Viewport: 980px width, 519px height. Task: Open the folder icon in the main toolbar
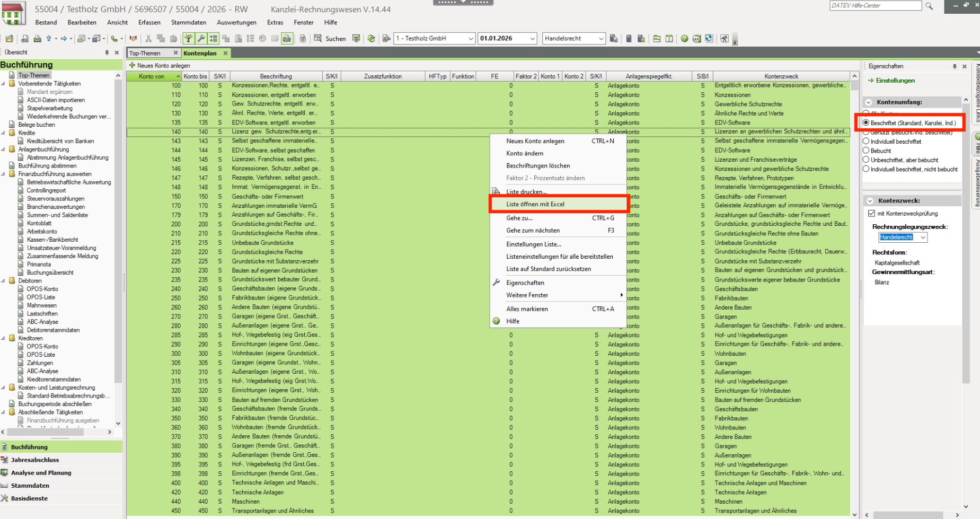click(10, 39)
